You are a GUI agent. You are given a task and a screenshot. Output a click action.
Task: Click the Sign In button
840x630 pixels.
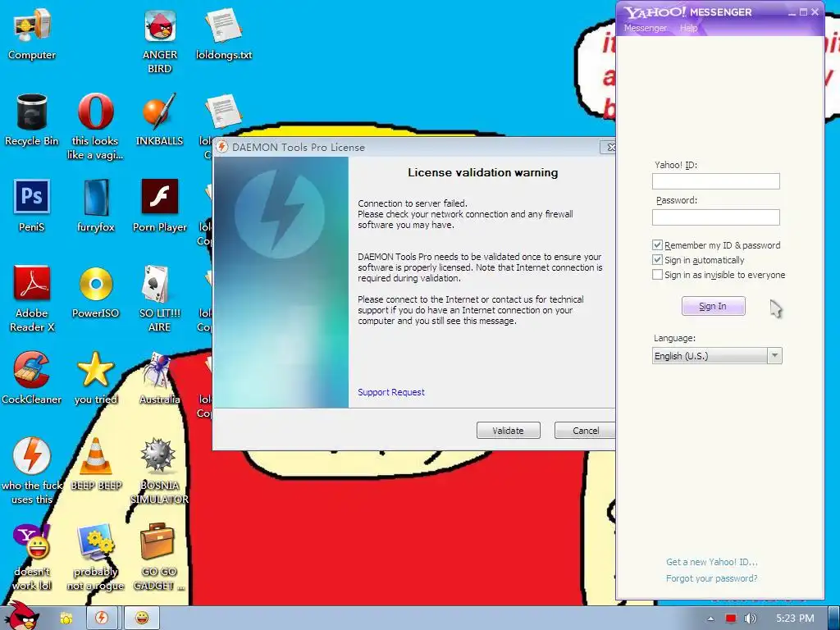[713, 306]
